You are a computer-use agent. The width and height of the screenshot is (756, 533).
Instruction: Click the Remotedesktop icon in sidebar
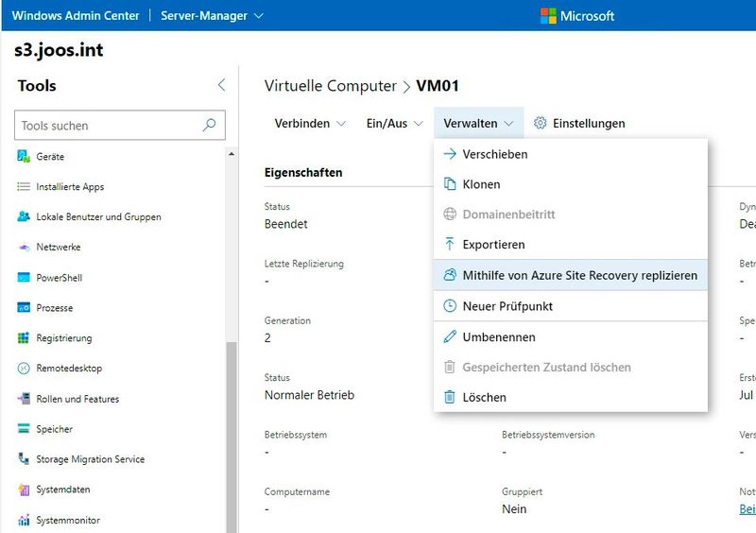(24, 369)
